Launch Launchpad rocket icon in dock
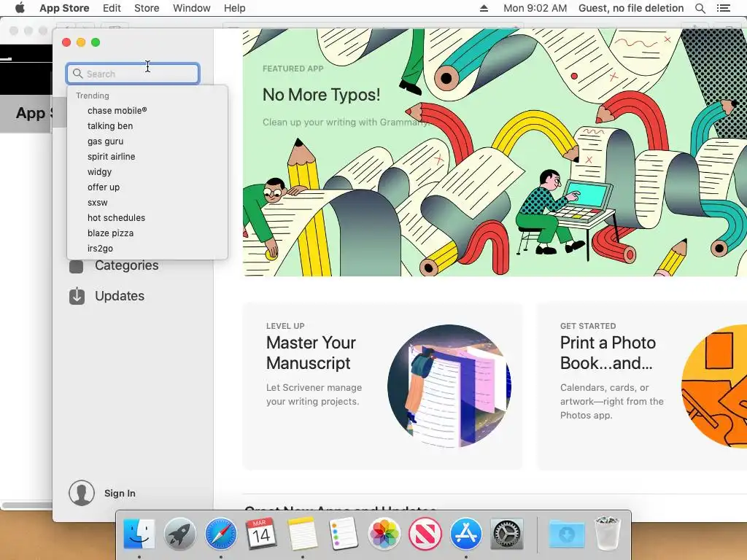 point(179,534)
